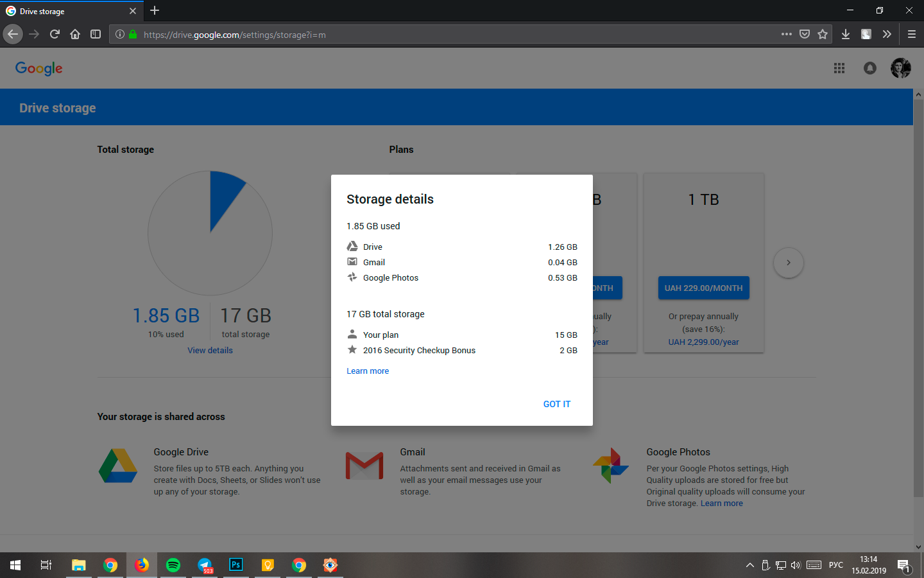Click the star icon beside Security Checkup Bonus
Screen dimensions: 924x578
tap(352, 349)
